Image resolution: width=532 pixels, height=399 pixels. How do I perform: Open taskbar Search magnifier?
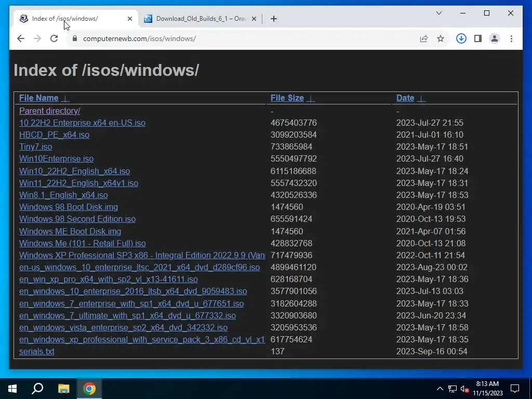(x=37, y=389)
